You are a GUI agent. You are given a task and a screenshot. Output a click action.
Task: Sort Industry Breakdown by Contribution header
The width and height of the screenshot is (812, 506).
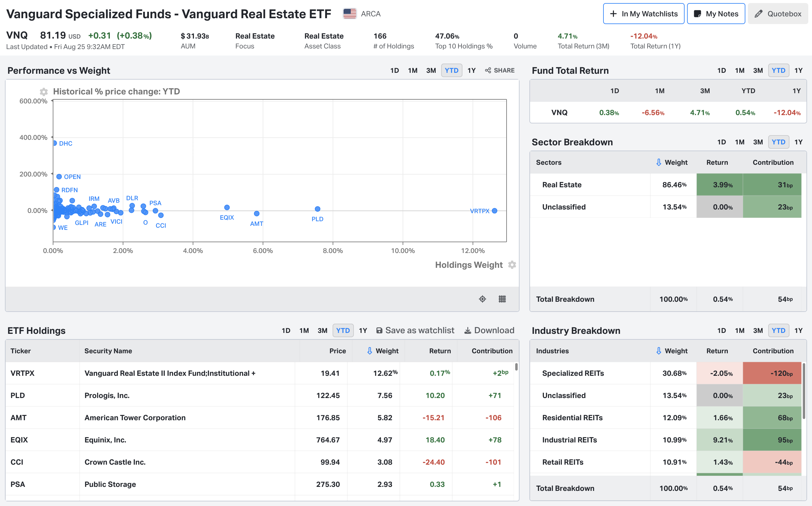pos(773,351)
